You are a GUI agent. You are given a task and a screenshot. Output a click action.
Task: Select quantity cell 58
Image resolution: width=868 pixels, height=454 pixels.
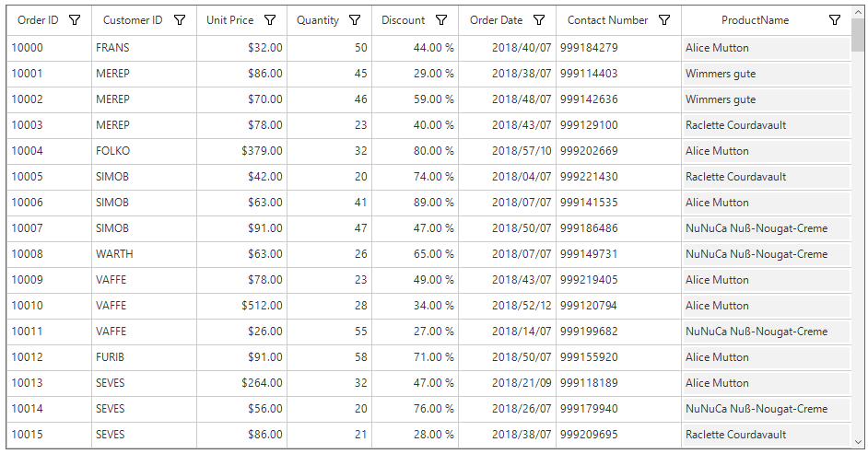[329, 357]
